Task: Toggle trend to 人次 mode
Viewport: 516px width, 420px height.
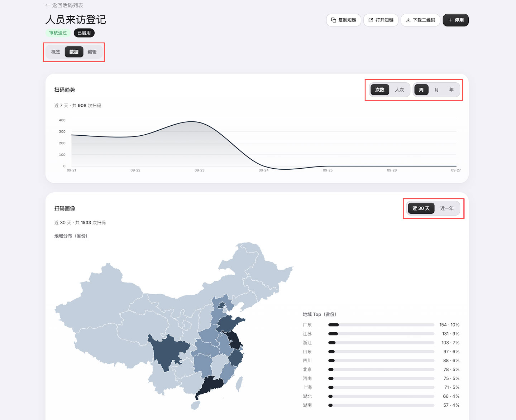Action: (x=399, y=90)
